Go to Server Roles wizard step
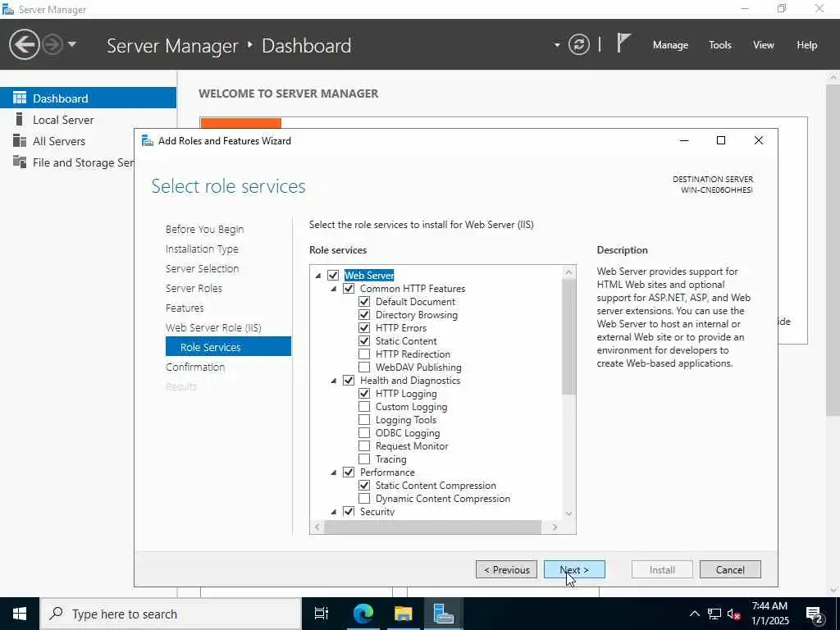 [194, 288]
